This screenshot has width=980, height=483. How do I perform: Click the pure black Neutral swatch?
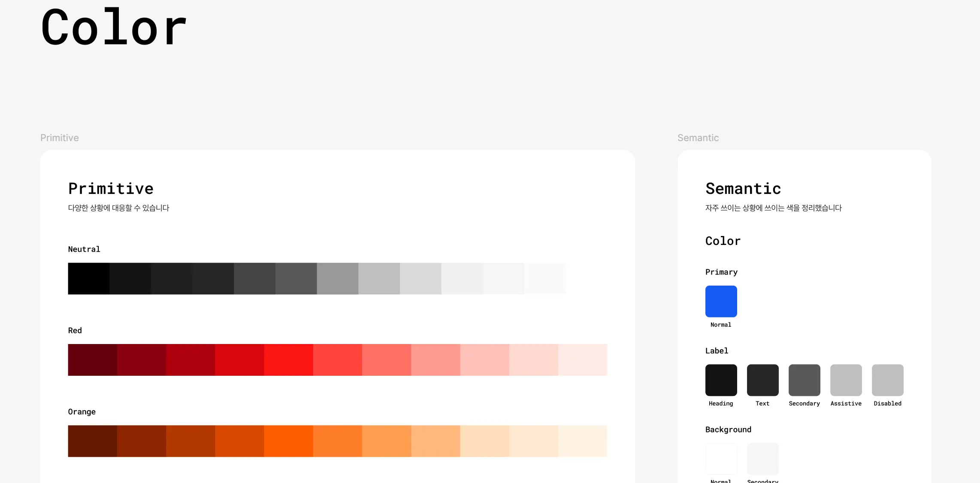[x=88, y=278]
